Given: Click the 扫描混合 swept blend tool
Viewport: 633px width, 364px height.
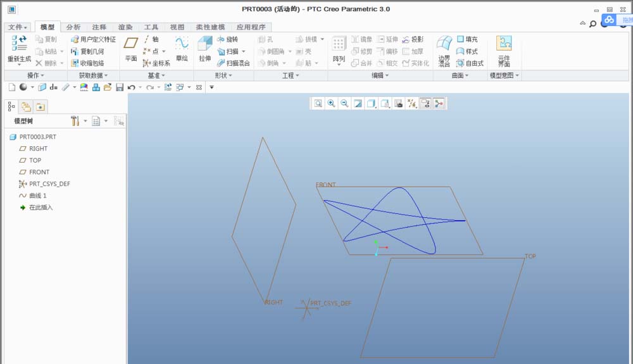Looking at the screenshot, I should point(234,63).
